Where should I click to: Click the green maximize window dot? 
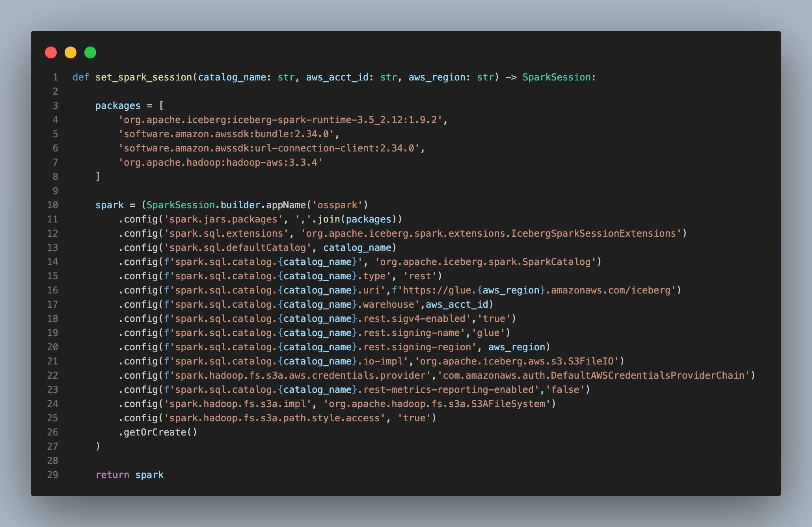click(90, 52)
